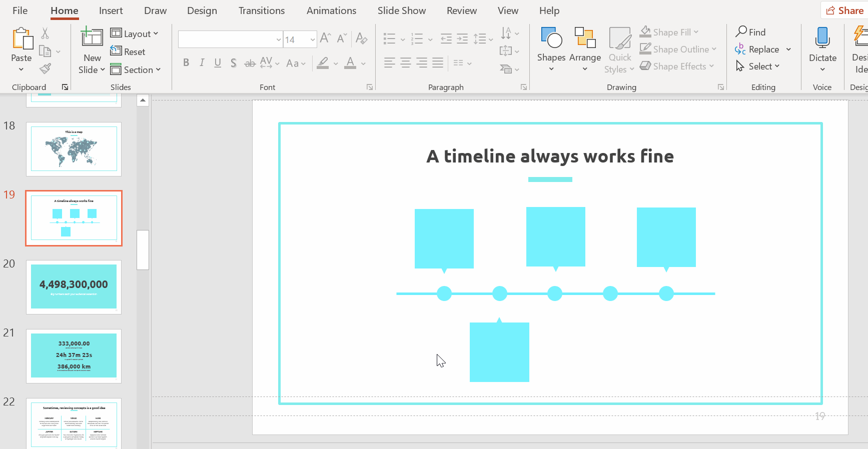
Task: Select slide 21 thumbnail
Action: [74, 356]
